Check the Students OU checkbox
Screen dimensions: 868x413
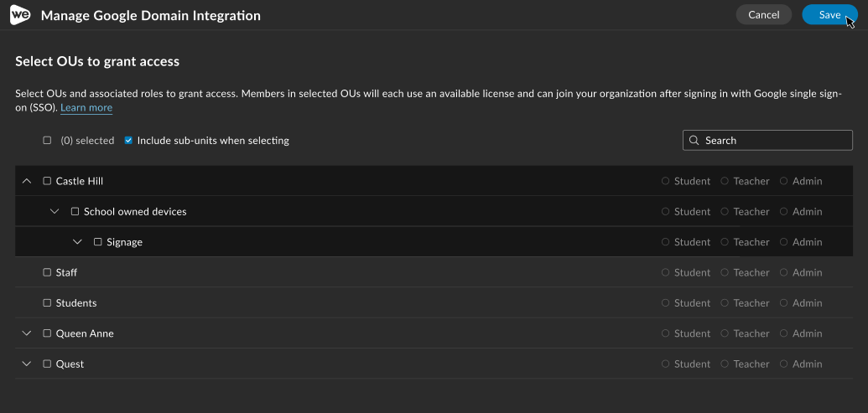tap(47, 302)
